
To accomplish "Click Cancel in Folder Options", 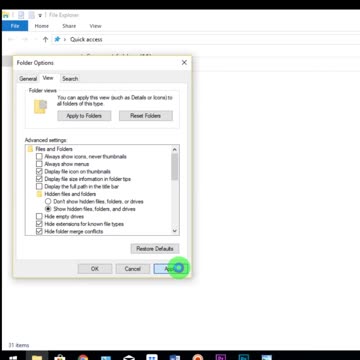I will pyautogui.click(x=133, y=269).
